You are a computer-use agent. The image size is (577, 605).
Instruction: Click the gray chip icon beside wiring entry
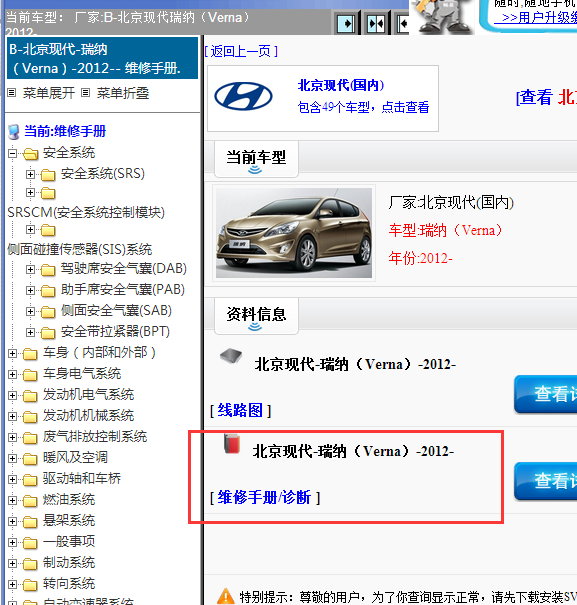tap(231, 356)
